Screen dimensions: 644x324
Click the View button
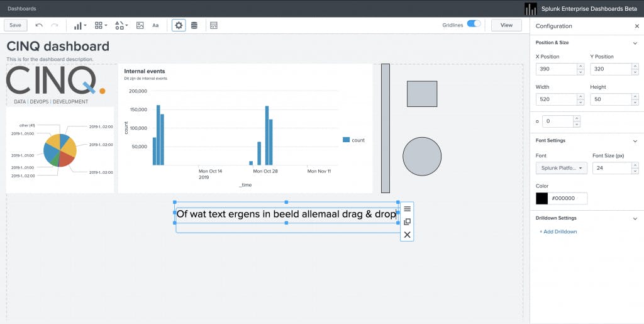506,25
